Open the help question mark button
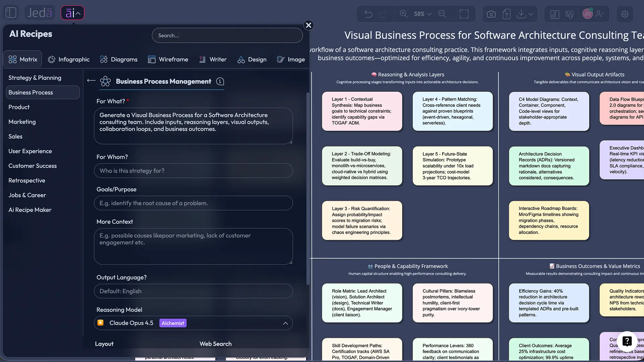This screenshot has width=644, height=362. [627, 341]
